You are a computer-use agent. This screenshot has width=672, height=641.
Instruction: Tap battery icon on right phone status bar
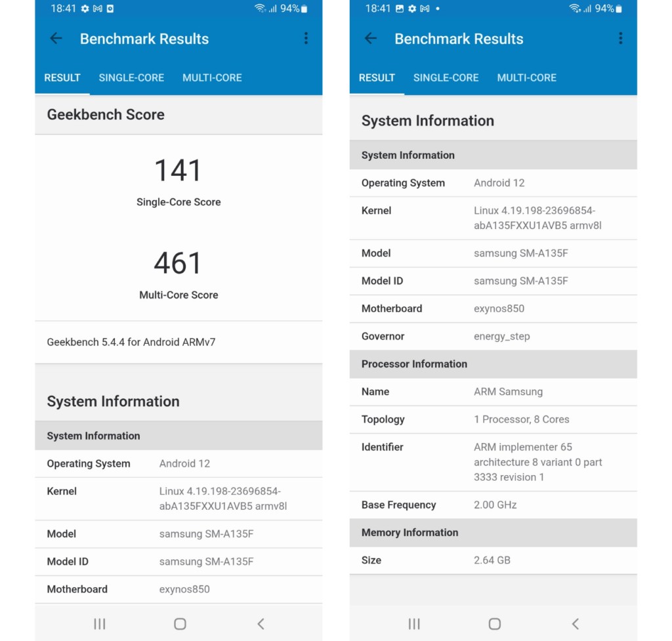[619, 9]
